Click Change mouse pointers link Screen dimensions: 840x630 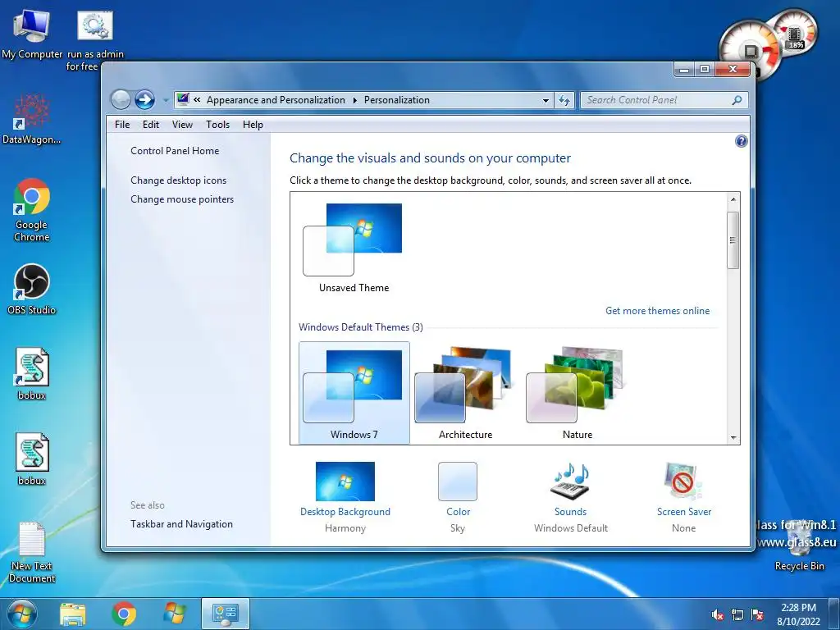tap(182, 199)
